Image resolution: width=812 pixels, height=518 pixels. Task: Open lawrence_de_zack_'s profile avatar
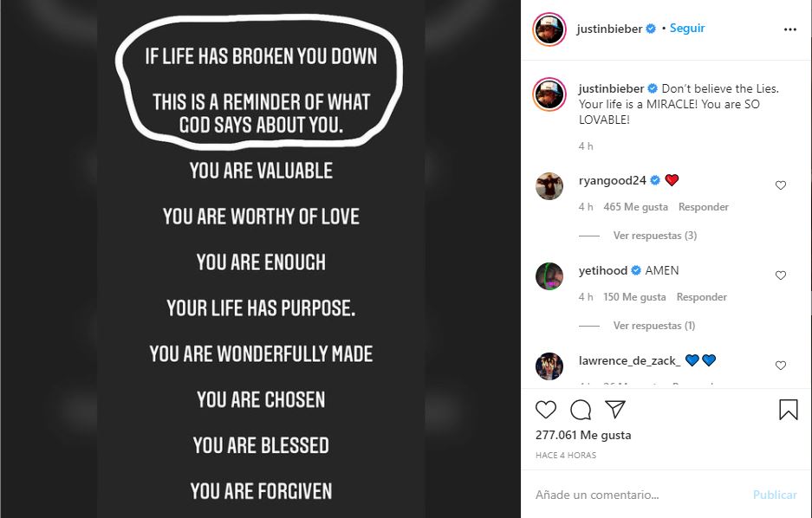pos(549,366)
